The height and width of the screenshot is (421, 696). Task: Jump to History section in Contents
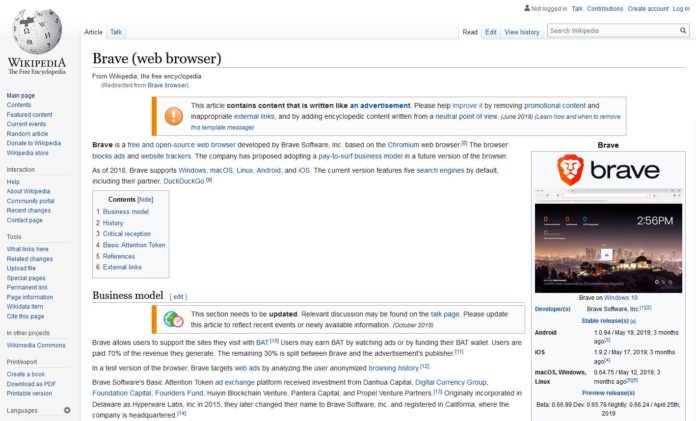tap(113, 223)
